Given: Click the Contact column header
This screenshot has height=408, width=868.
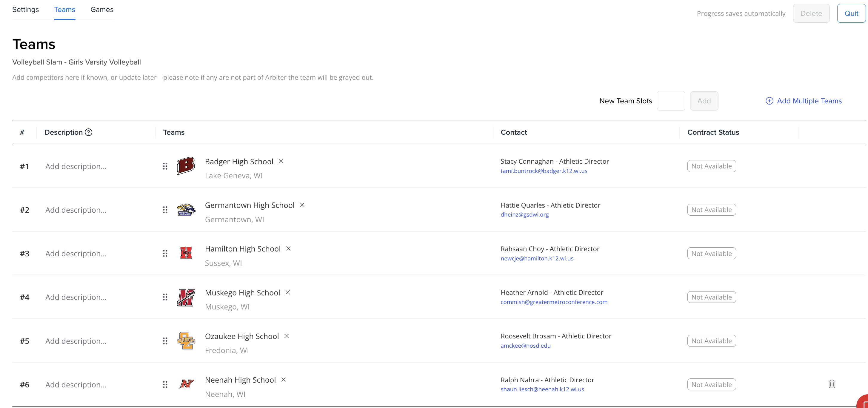Looking at the screenshot, I should coord(514,132).
